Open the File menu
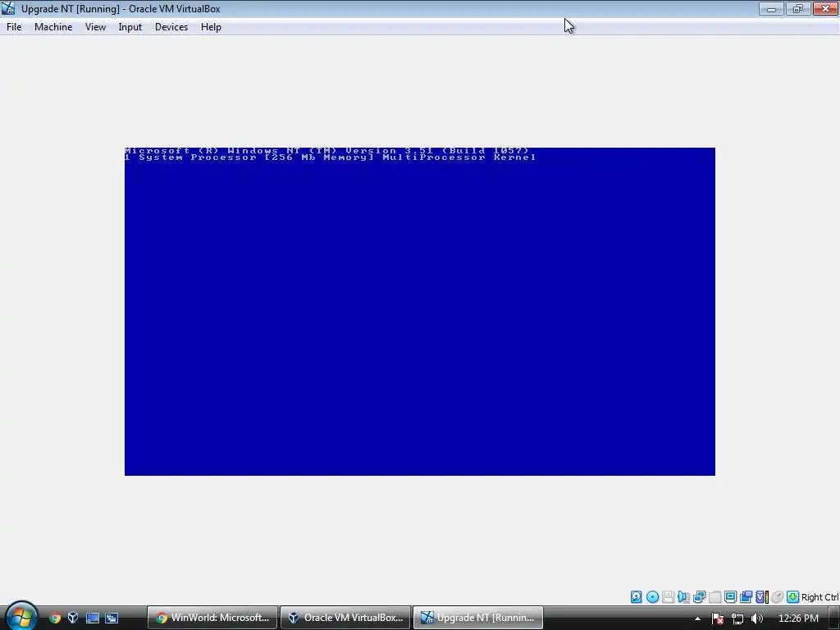This screenshot has width=840, height=630. (14, 27)
